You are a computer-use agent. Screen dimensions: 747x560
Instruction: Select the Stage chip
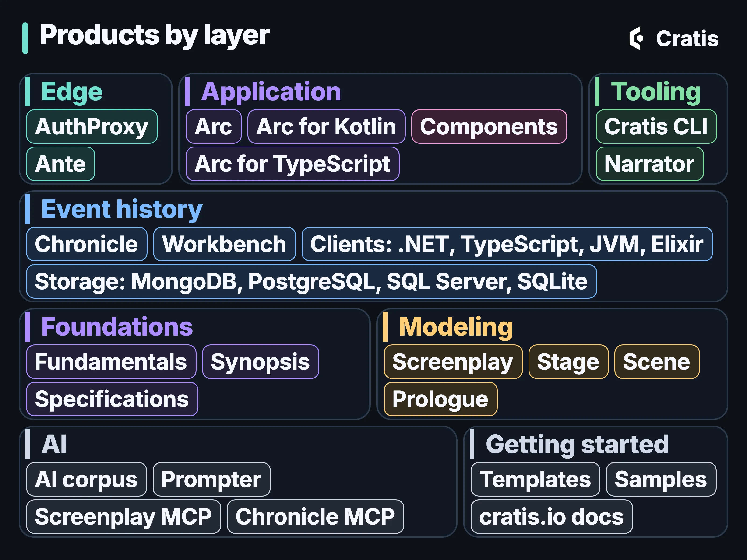568,362
